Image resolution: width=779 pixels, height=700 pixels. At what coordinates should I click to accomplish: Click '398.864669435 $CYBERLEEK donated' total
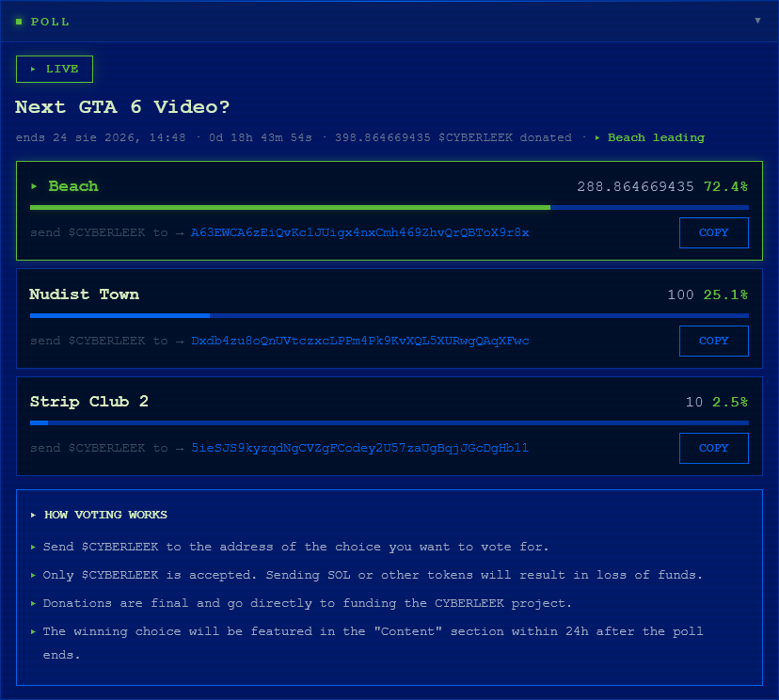pyautogui.click(x=453, y=137)
